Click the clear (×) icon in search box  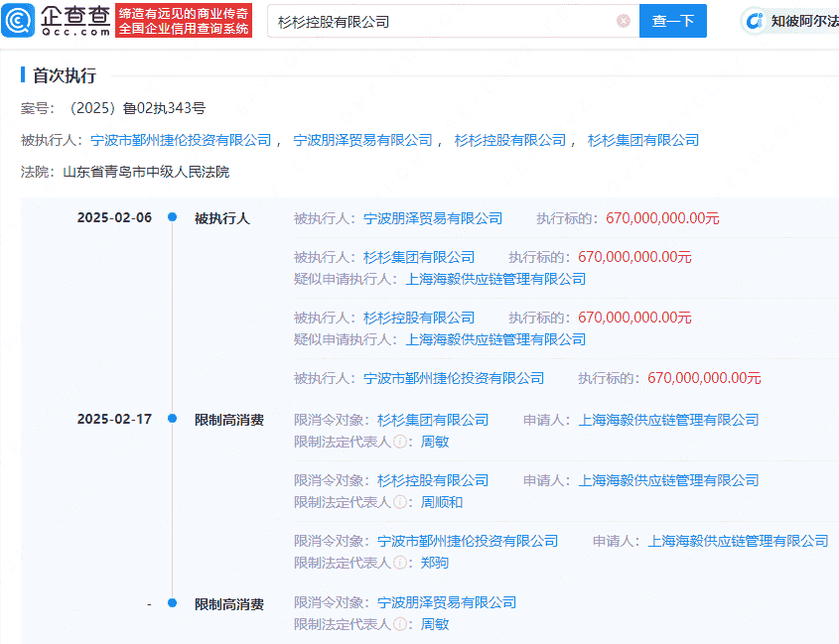[x=624, y=21]
